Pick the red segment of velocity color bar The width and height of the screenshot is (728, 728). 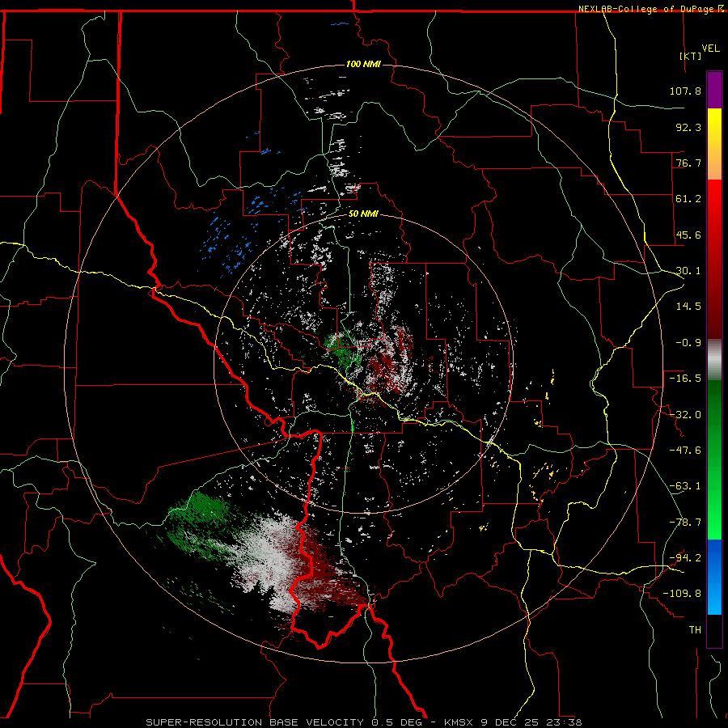[x=714, y=259]
